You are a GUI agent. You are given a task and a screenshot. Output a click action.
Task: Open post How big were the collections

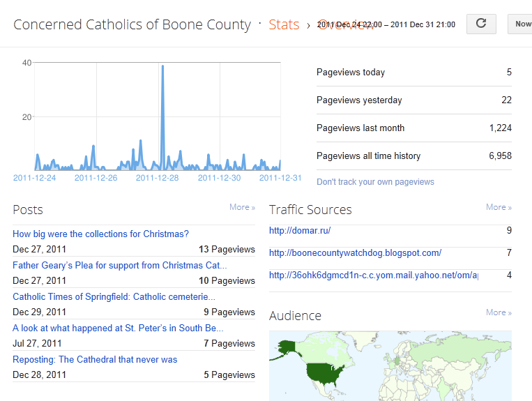coord(100,234)
